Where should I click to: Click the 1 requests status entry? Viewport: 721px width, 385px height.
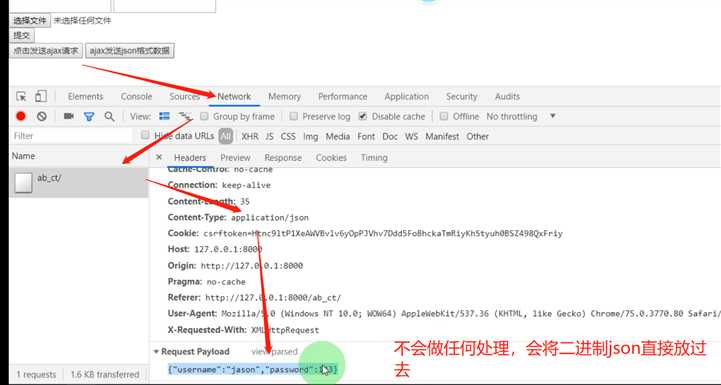[36, 374]
